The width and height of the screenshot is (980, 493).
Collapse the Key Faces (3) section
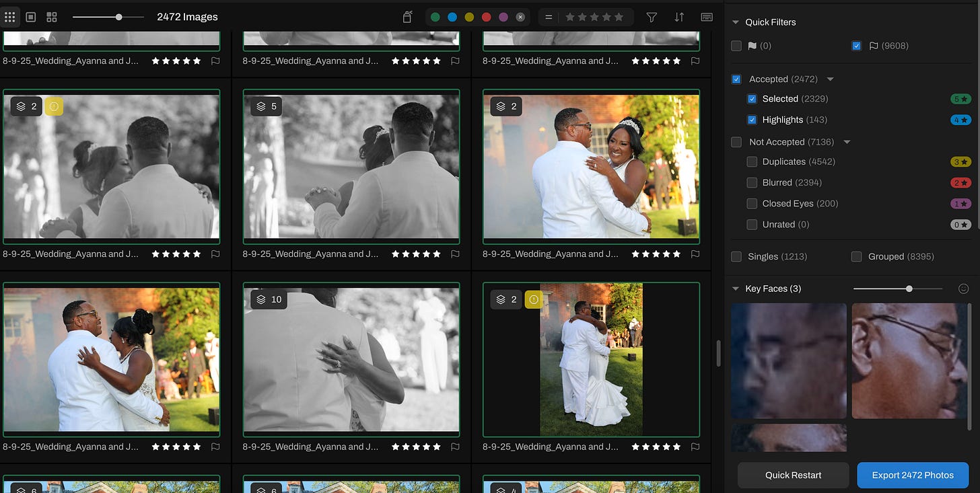tap(736, 289)
